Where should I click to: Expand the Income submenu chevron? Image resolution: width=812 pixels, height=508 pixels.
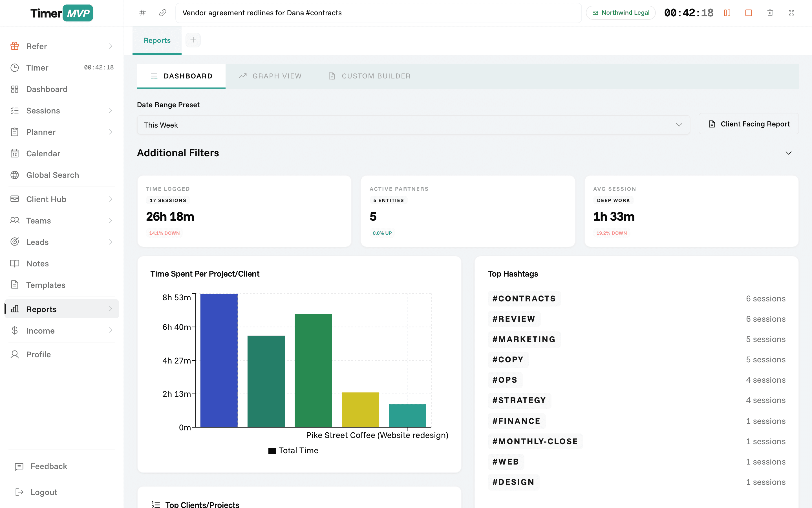(x=111, y=330)
